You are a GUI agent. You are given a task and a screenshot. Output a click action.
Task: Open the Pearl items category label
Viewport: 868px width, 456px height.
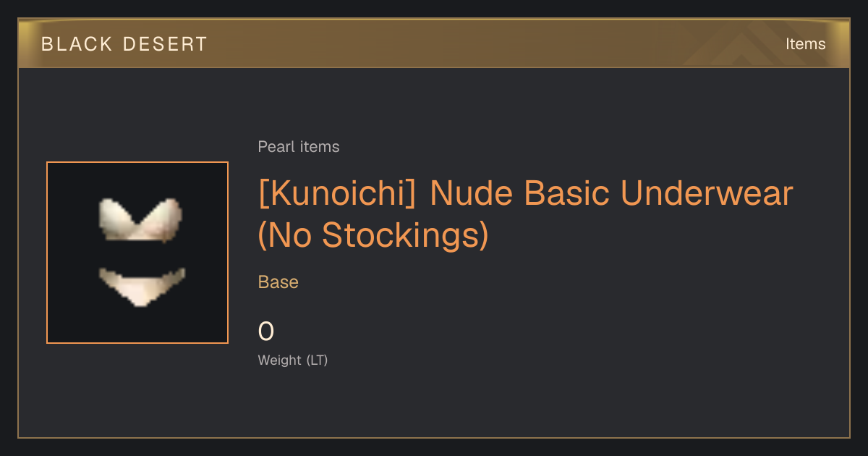tap(299, 147)
